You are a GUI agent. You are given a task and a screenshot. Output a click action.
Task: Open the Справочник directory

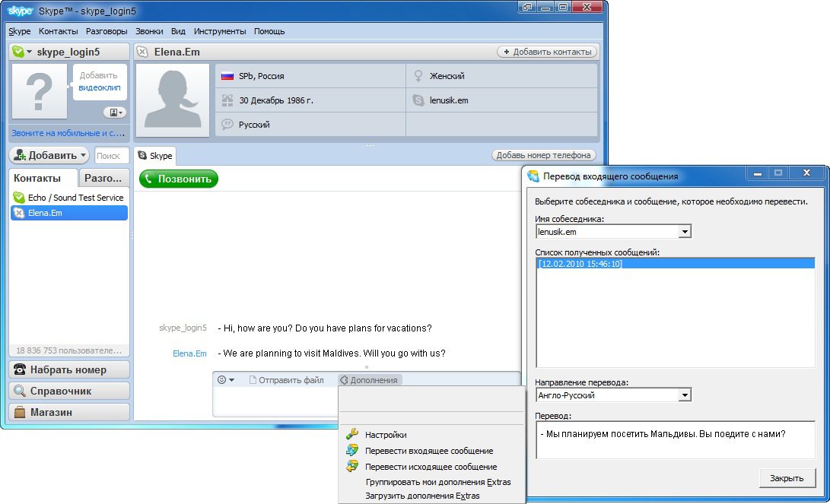(x=69, y=391)
